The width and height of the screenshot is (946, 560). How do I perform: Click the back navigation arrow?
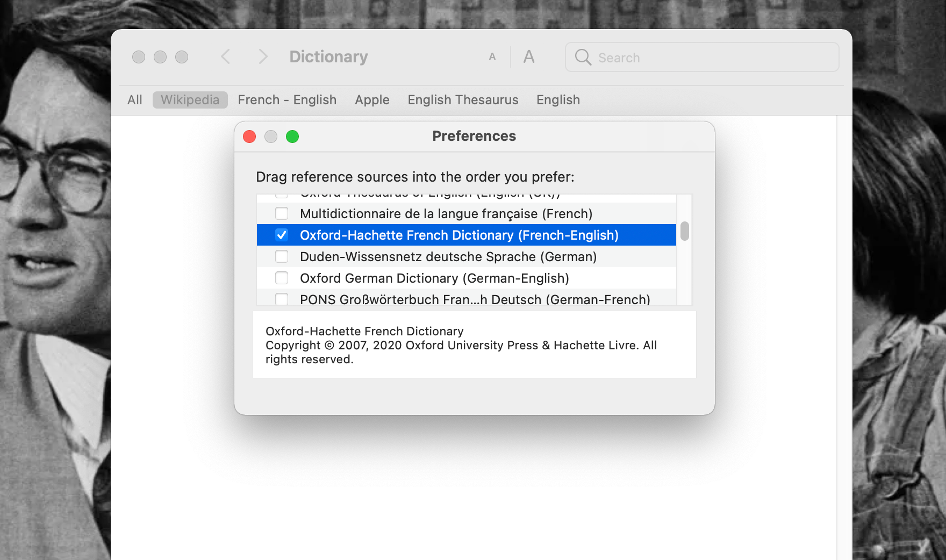[x=226, y=56]
